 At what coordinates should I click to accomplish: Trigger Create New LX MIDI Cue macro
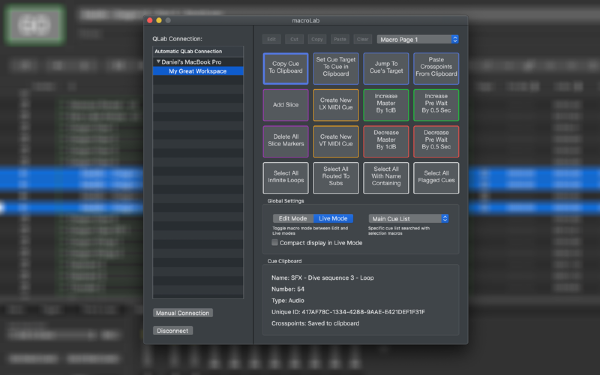tap(336, 105)
